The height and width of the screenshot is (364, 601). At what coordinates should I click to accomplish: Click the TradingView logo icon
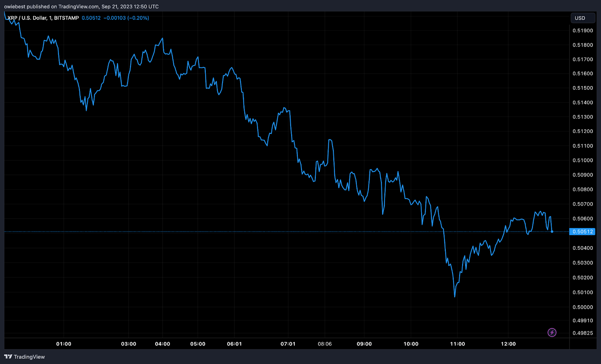coord(8,356)
